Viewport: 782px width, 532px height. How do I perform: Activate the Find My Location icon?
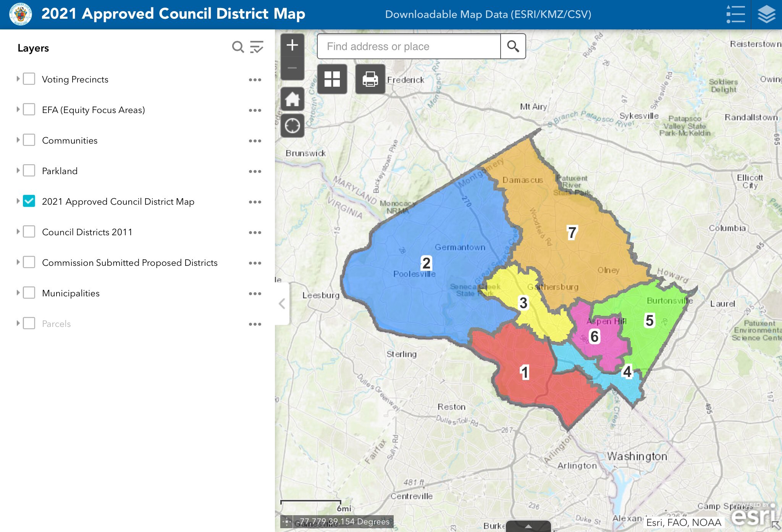point(292,125)
